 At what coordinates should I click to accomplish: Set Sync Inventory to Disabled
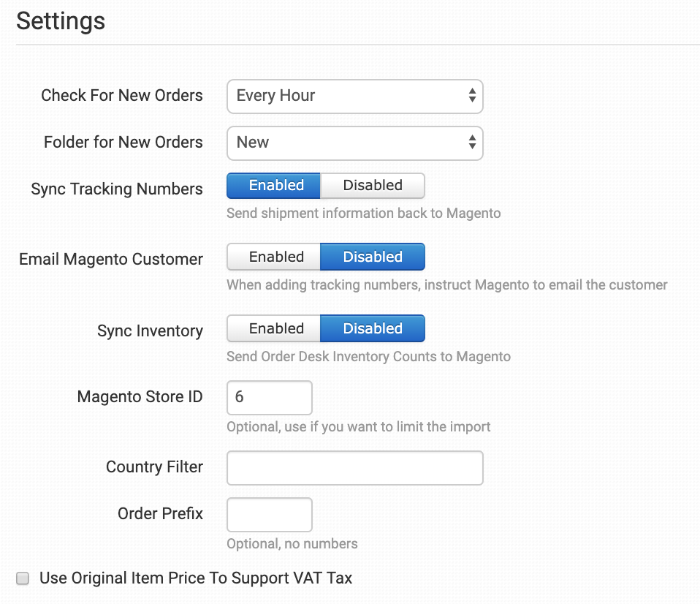point(373,329)
